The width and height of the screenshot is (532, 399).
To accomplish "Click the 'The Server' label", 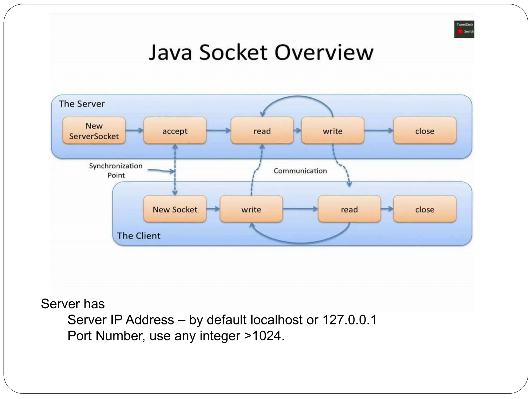I will point(82,104).
